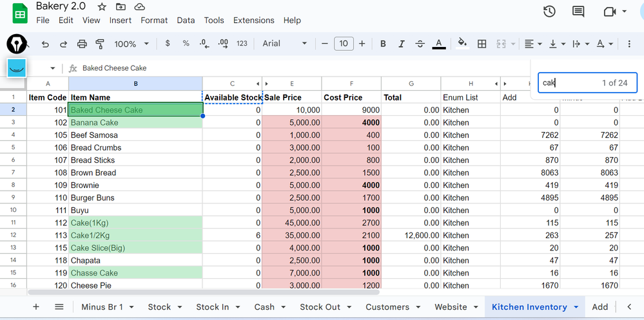This screenshot has width=644, height=320.
Task: Open the merge cells dropdown arrow
Action: click(513, 44)
